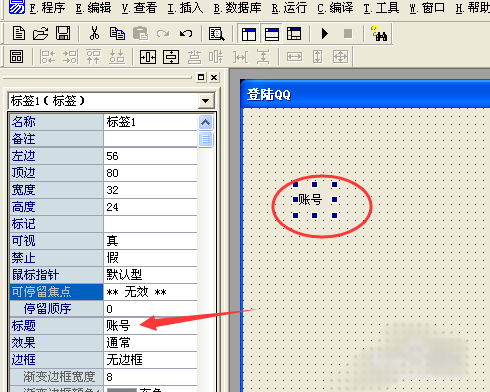Click the align top edges icon
This screenshot has height=392, width=490.
[x=93, y=57]
